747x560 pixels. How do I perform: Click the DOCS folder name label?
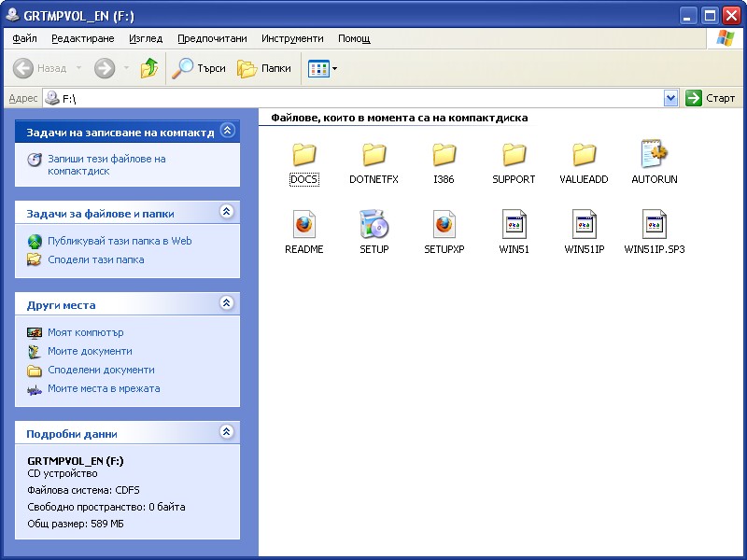tap(304, 179)
